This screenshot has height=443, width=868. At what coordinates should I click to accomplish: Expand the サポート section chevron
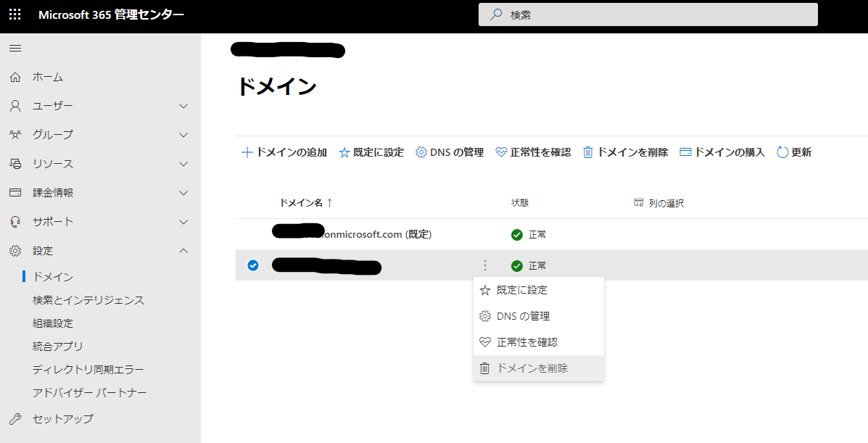183,222
